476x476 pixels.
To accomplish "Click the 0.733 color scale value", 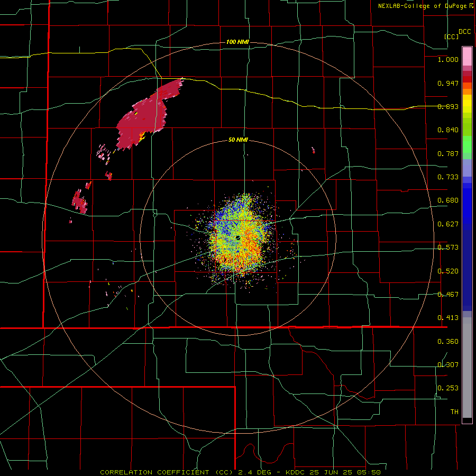I will click(x=448, y=177).
